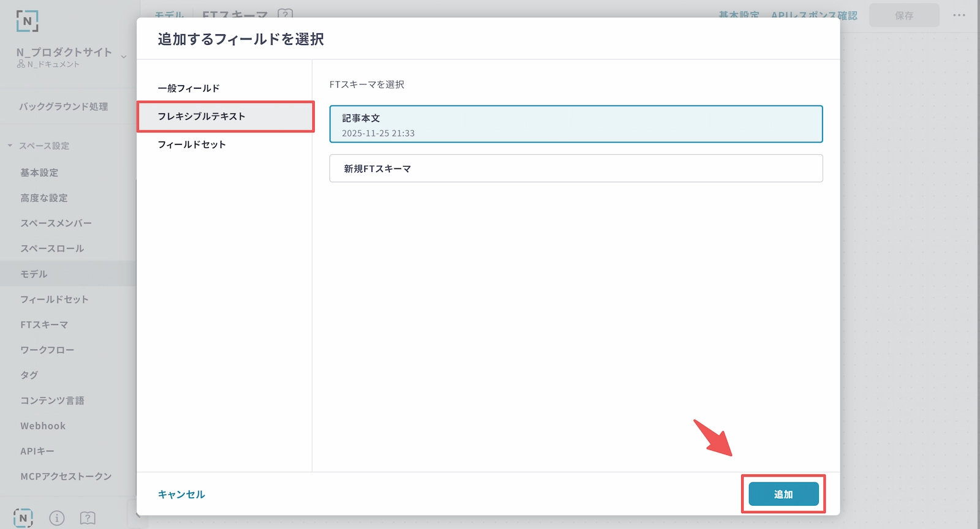Viewport: 980px width, 529px height.
Task: Click the N logo at top left
Action: 27,21
